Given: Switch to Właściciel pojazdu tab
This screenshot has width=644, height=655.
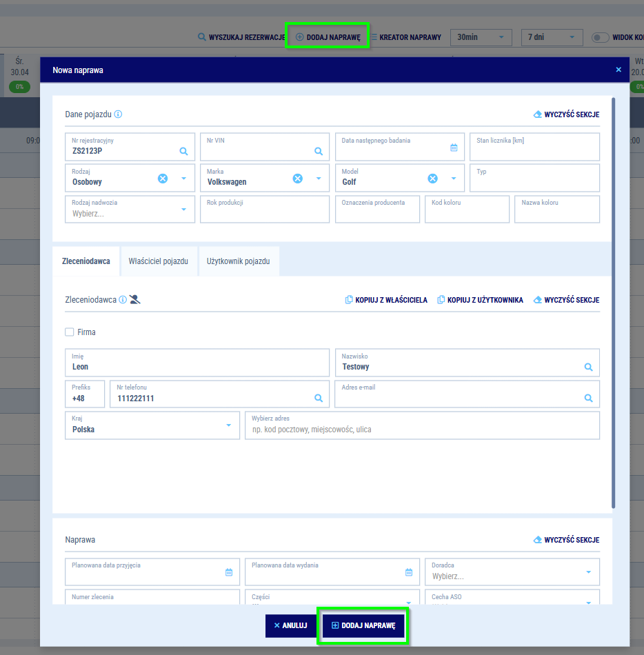Looking at the screenshot, I should (159, 262).
